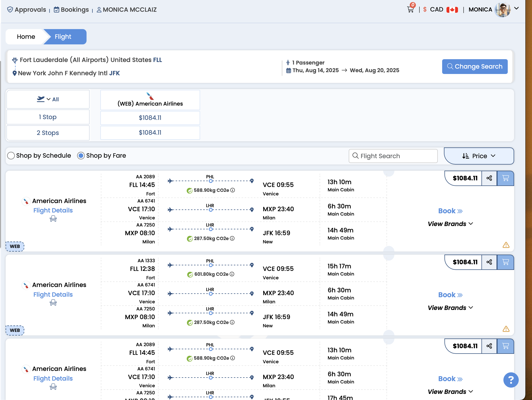Screen dimensions: 532x400
Task: Open the Price sort dropdown
Action: pos(479,156)
